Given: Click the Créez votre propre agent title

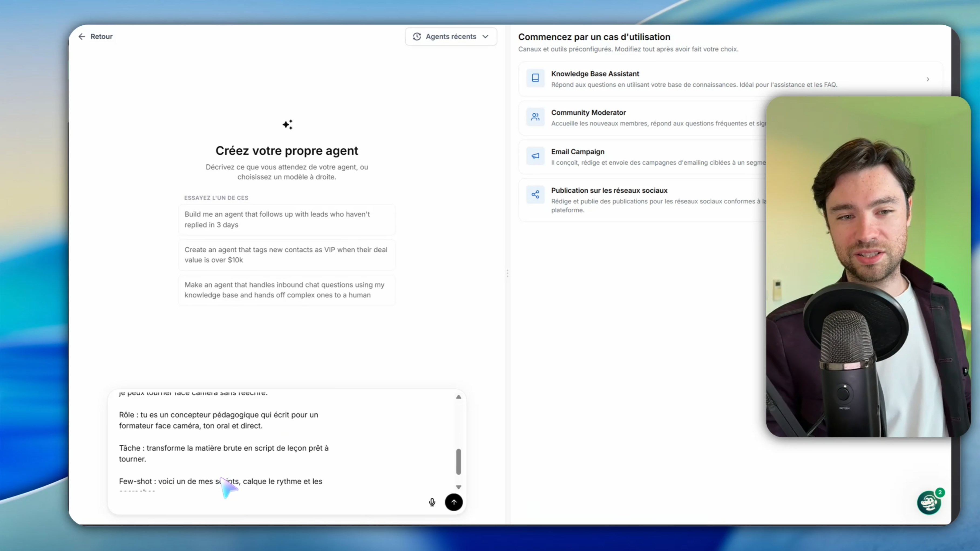Looking at the screenshot, I should (x=287, y=151).
